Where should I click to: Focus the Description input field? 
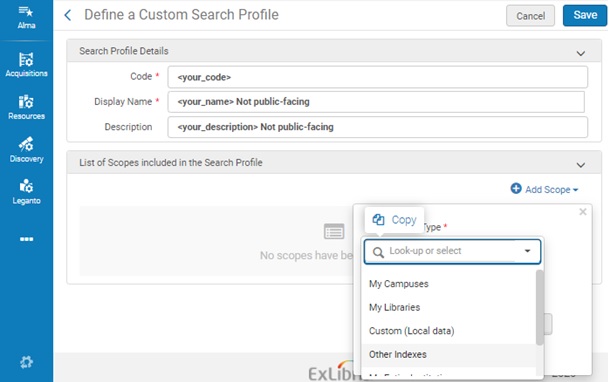[377, 127]
